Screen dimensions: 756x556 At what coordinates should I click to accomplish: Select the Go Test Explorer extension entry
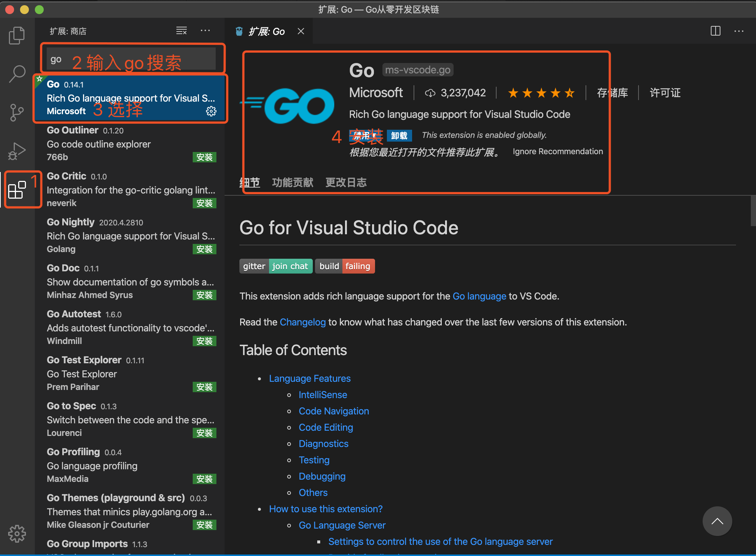[130, 374]
